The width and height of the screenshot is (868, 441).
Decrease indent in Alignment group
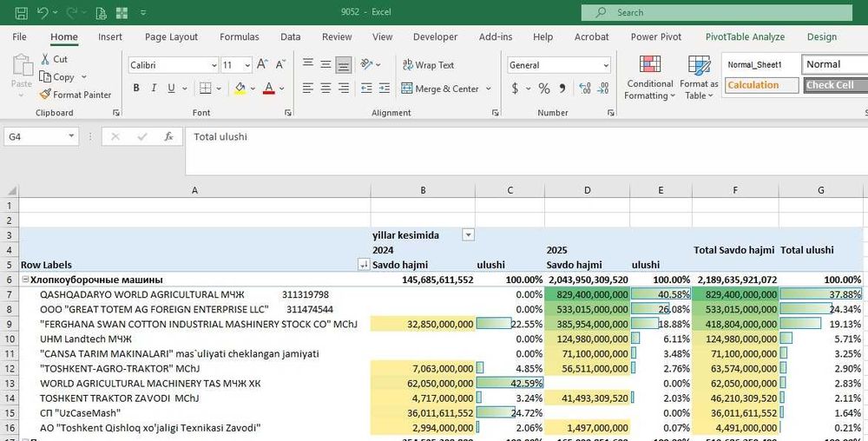(x=366, y=88)
